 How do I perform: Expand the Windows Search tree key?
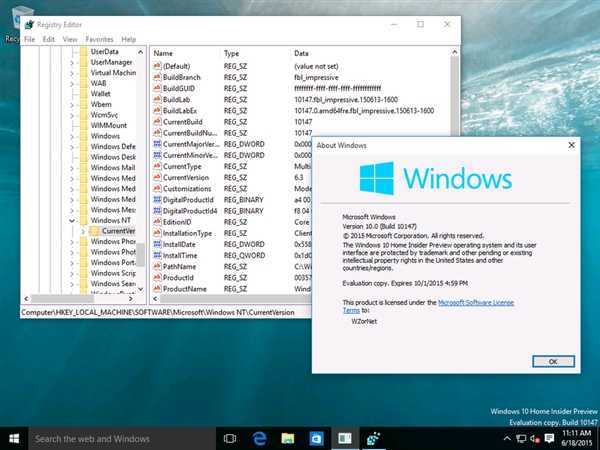pos(72,284)
